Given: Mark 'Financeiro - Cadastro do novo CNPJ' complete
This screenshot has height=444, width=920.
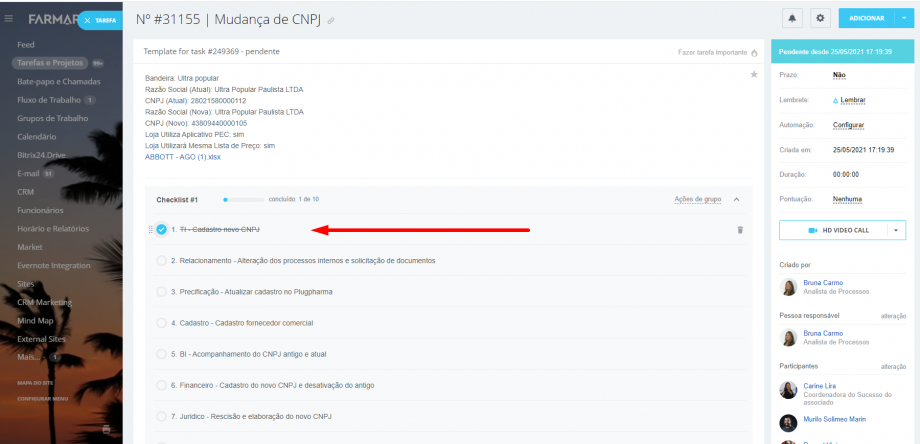Looking at the screenshot, I should 162,385.
